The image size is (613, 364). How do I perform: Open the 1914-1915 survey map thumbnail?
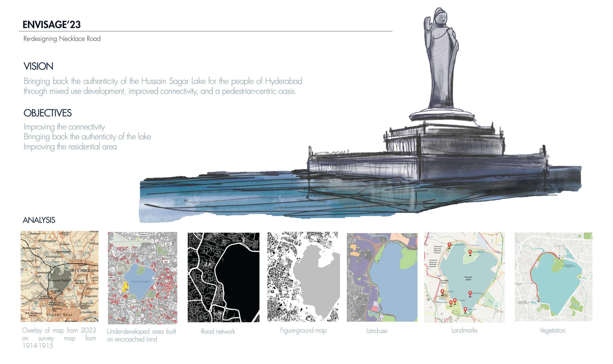click(x=59, y=276)
